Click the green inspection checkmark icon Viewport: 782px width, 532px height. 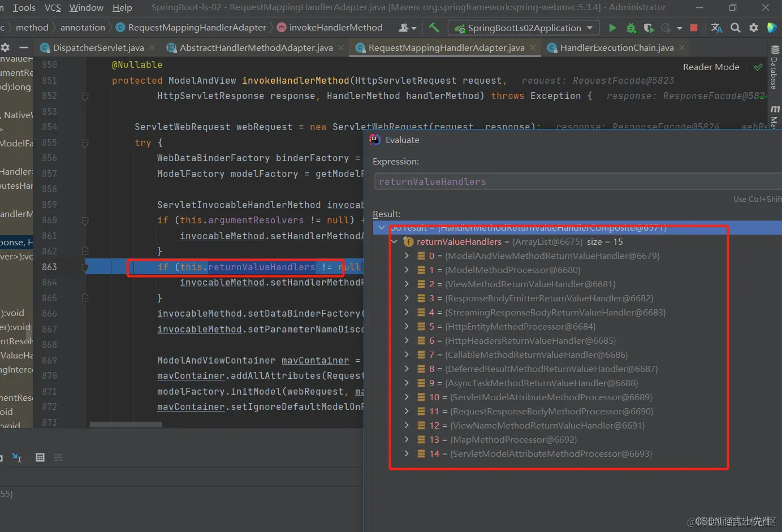click(x=758, y=67)
